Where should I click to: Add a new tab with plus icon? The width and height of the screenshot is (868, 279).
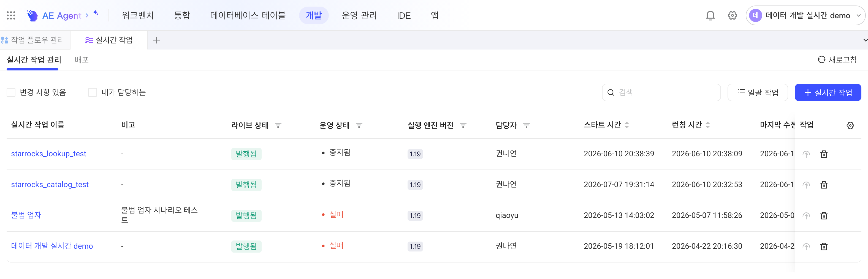(x=156, y=40)
